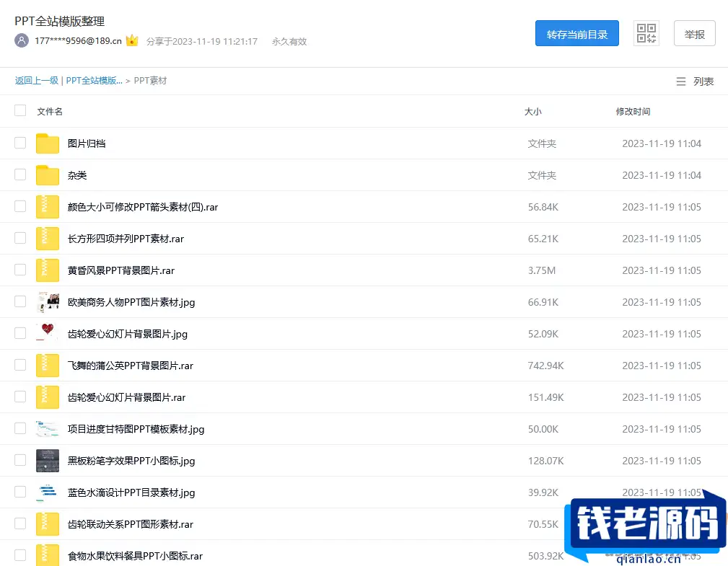Go back via 返回上一级 link

pyautogui.click(x=37, y=81)
